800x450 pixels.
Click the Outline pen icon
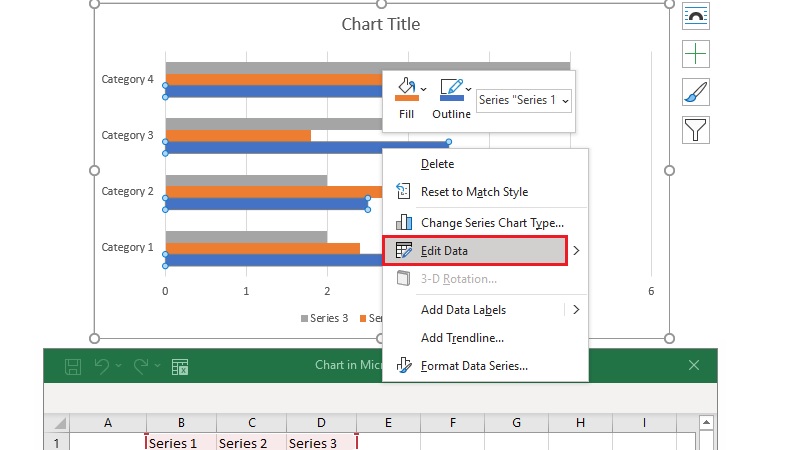(451, 89)
